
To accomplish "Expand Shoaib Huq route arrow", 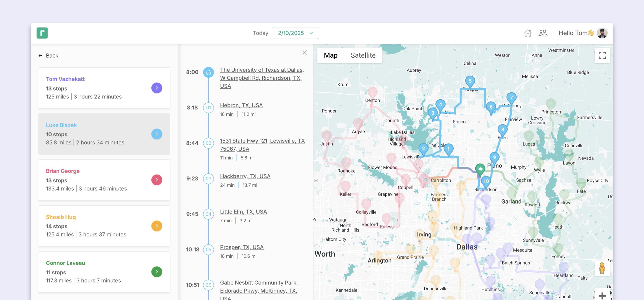I will click(x=156, y=226).
